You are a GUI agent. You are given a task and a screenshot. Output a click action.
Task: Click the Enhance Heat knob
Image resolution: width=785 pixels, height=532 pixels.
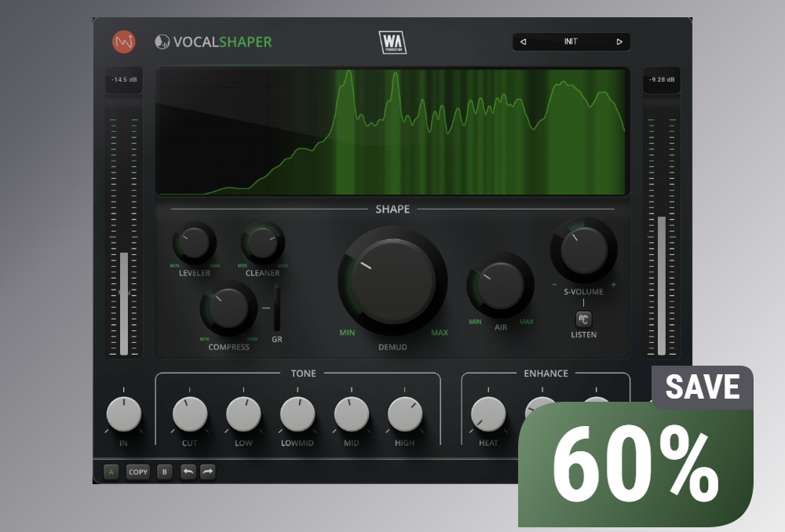(x=488, y=414)
